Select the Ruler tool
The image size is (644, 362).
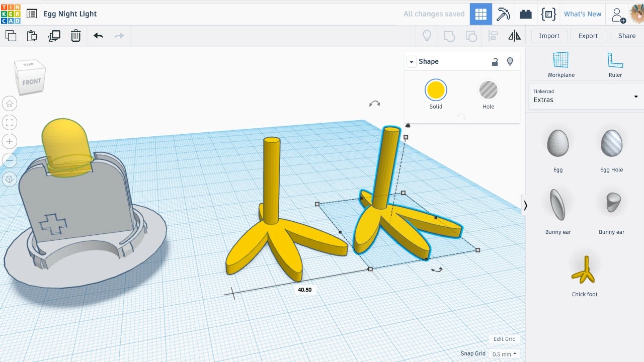pyautogui.click(x=615, y=65)
